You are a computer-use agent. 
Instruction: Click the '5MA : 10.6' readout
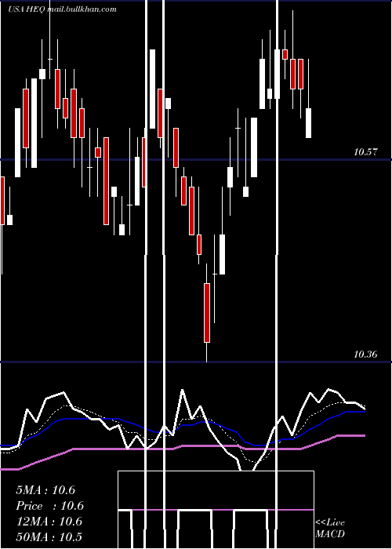(x=45, y=490)
